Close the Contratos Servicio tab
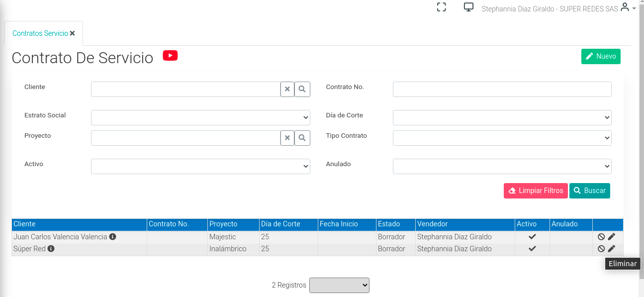The height and width of the screenshot is (297, 644). (73, 33)
